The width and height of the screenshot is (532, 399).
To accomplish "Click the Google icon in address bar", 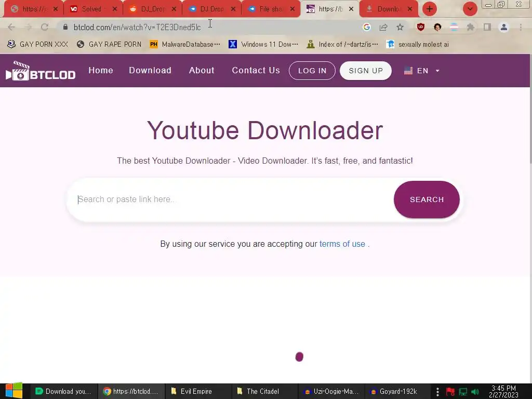I will click(x=366, y=27).
